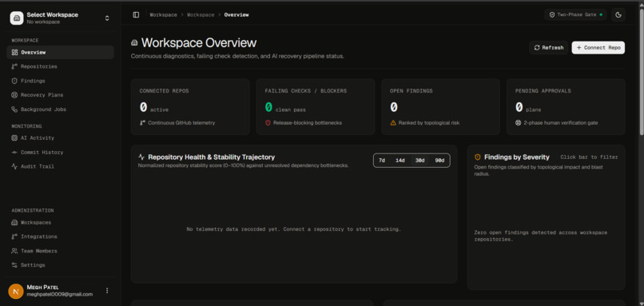Open Overview in the sidebar
Screen dimensions: 644x306
(x=61, y=52)
